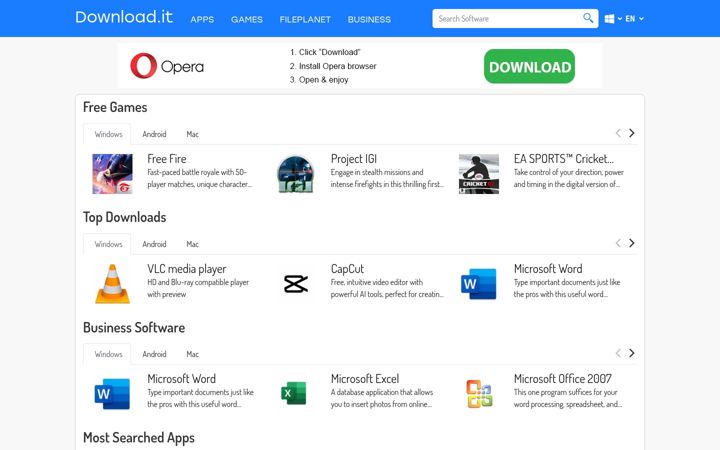Open the APPS menu
Screen dimensions: 720x450
tap(202, 19)
